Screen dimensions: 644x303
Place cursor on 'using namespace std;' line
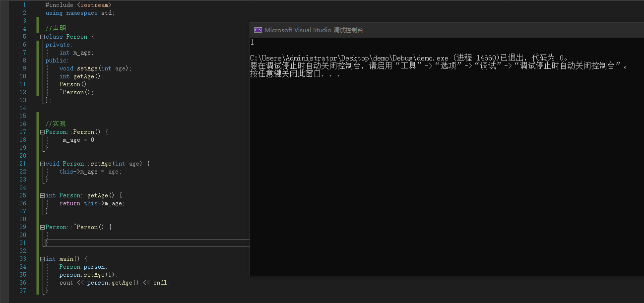click(x=80, y=13)
